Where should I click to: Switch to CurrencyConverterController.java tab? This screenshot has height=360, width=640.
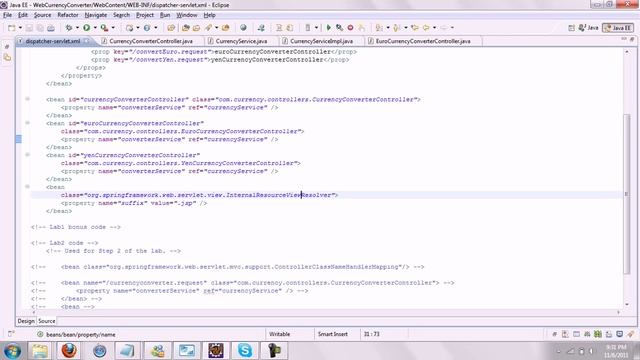coord(151,41)
